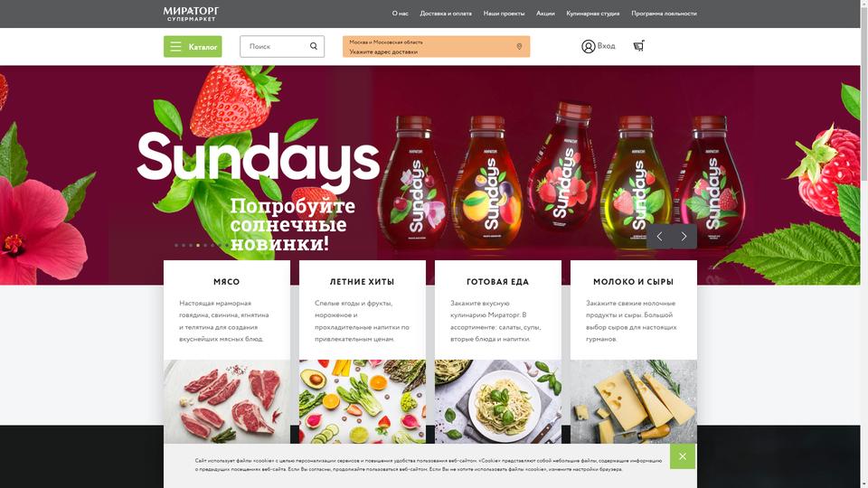Expand the delivery address selector
Image resolution: width=868 pixels, height=488 pixels.
(436, 46)
